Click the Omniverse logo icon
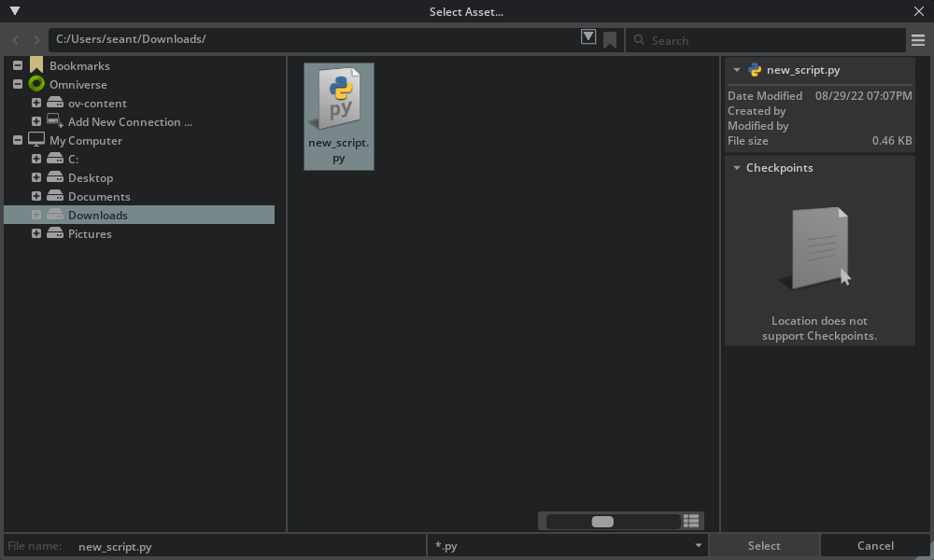 pos(36,84)
